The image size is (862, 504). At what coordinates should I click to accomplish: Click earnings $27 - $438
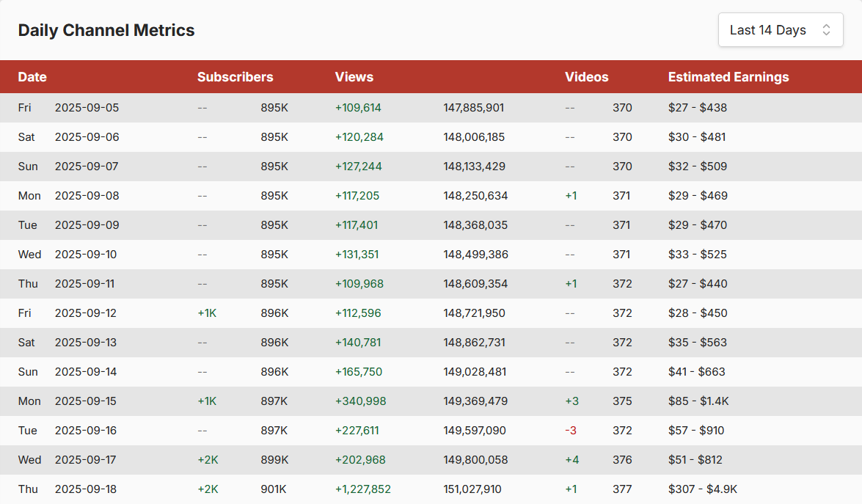[x=698, y=108]
